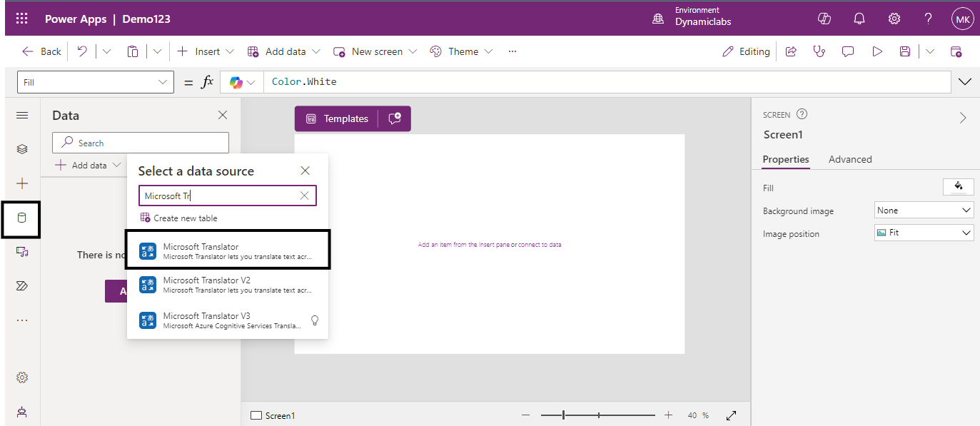This screenshot has width=980, height=426.
Task: Expand the Fill property selector dropdown
Action: pos(95,82)
